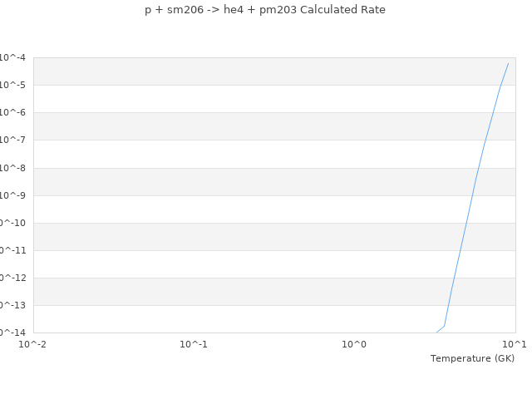Screen dimensions: 532x399
Task: Click the 10^-2 x-axis tick label
Action: [33, 344]
